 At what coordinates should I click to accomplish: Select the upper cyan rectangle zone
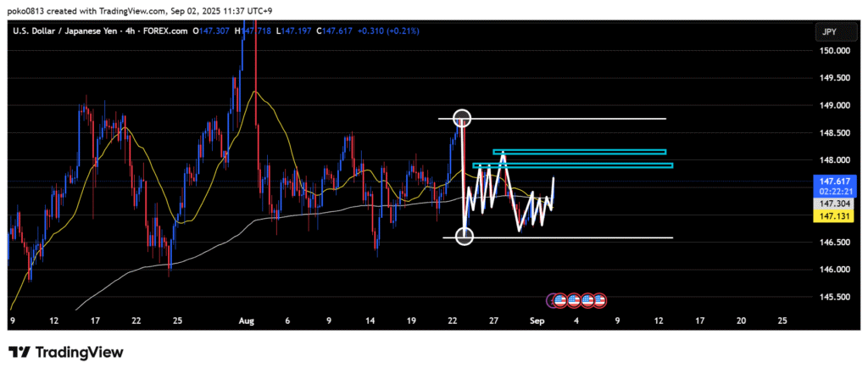[x=579, y=153]
